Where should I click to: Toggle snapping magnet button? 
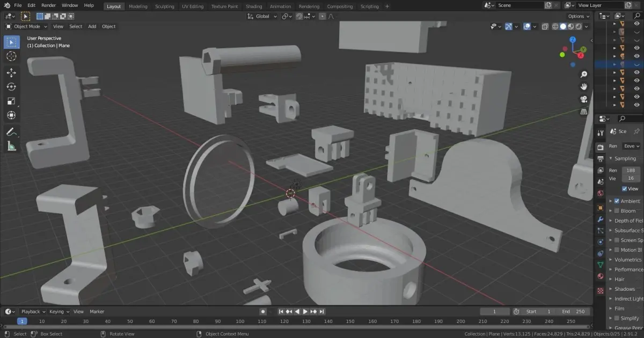[x=299, y=16]
